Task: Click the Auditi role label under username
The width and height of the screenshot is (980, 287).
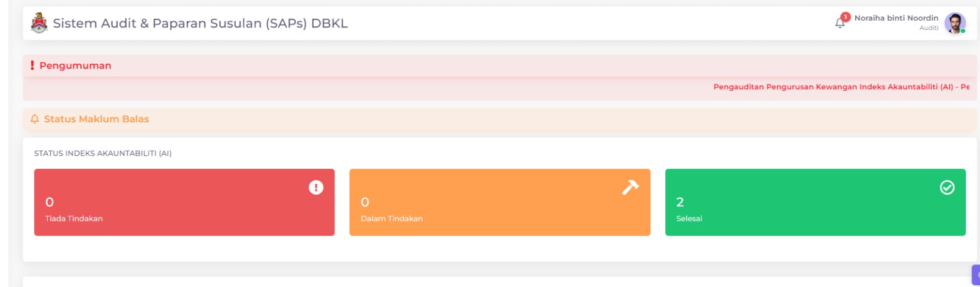Action: click(x=929, y=28)
